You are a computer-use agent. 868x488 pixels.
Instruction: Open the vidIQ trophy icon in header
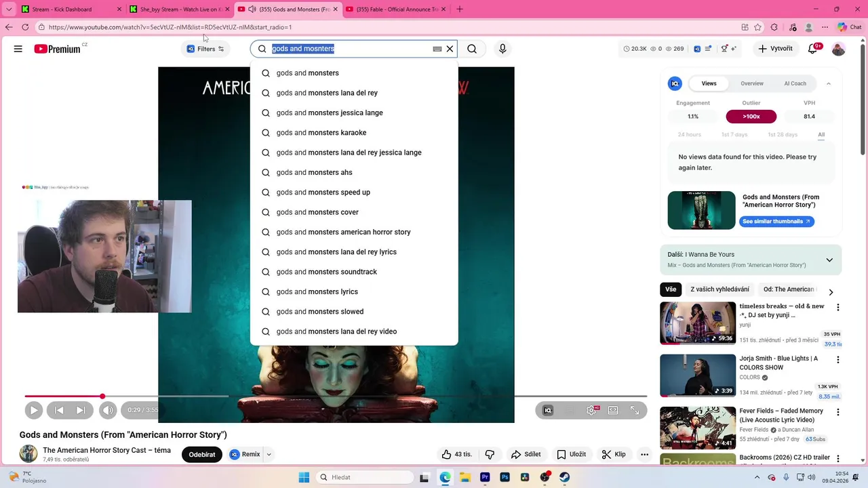[724, 49]
